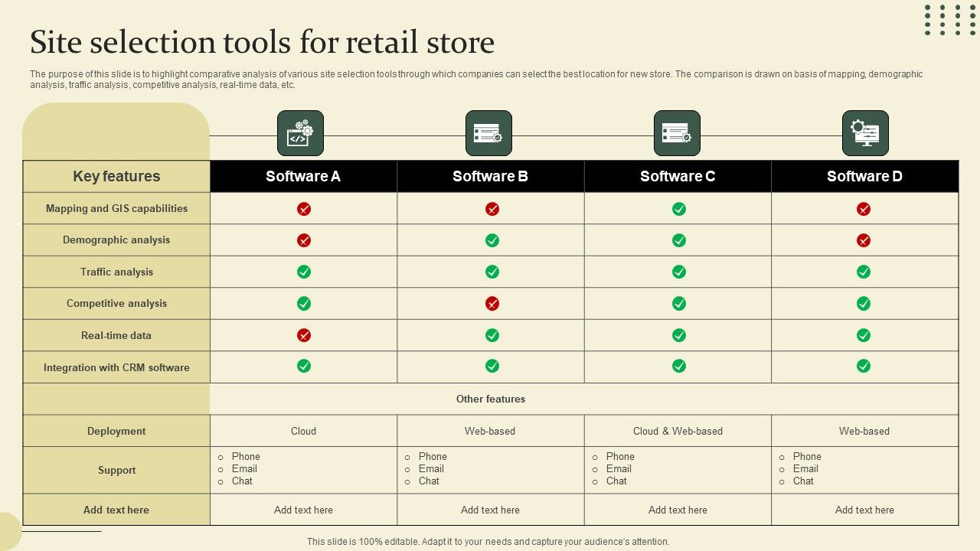This screenshot has height=551, width=980.
Task: Click Software B deployment value Web-based
Action: click(x=490, y=431)
